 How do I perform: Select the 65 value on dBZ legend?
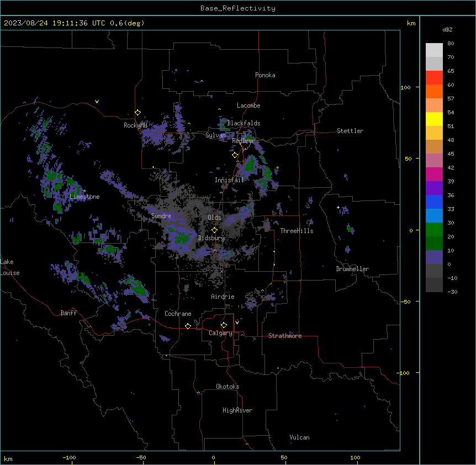click(451, 71)
